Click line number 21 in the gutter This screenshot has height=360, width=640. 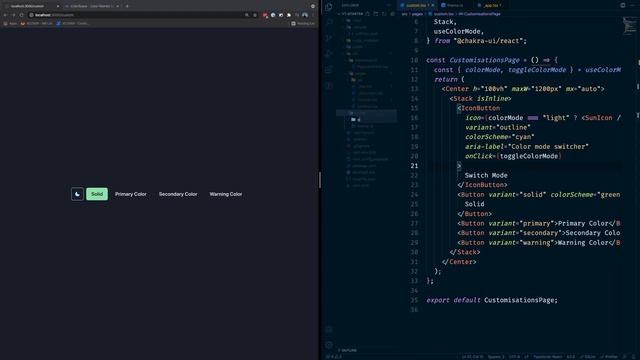click(x=414, y=166)
